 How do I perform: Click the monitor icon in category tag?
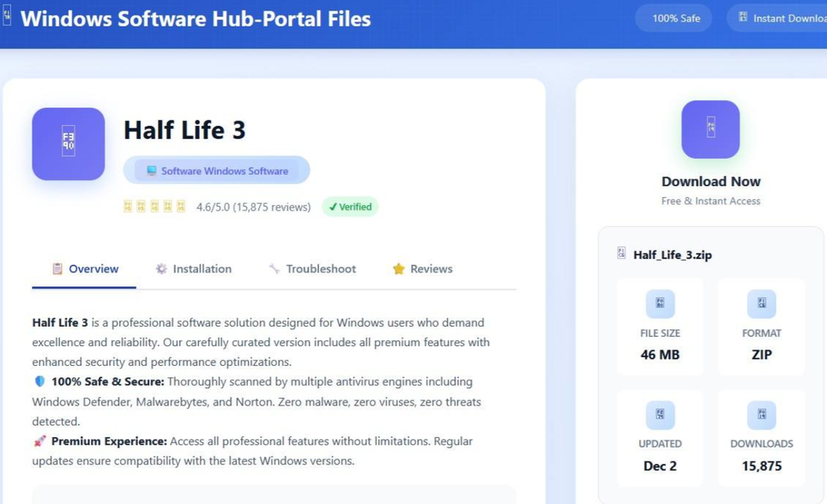click(x=151, y=171)
